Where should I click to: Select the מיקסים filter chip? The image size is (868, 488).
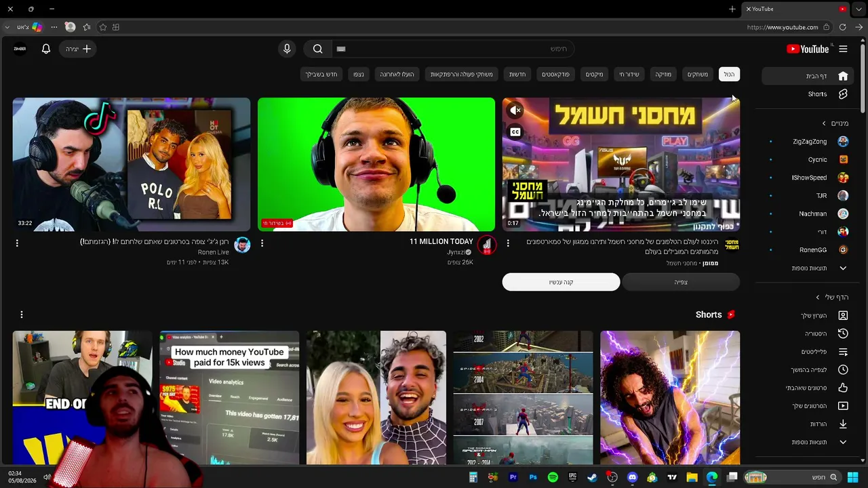(595, 75)
